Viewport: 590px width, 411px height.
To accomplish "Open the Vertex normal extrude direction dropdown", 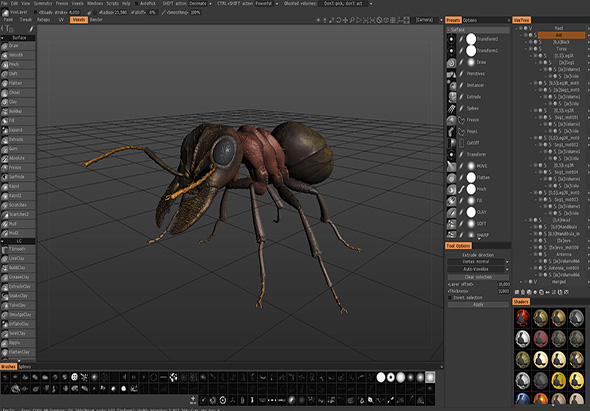I will pyautogui.click(x=478, y=262).
